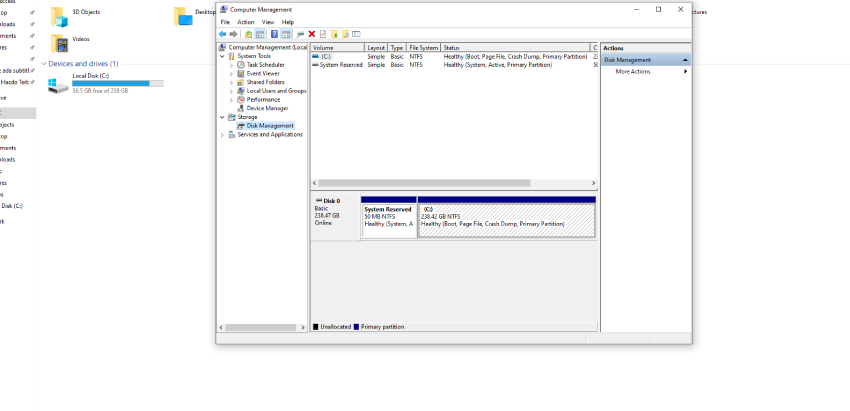Open the View menu
This screenshot has height=411, width=850.
[268, 22]
